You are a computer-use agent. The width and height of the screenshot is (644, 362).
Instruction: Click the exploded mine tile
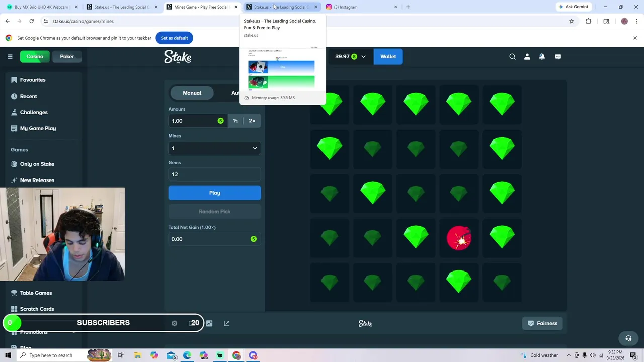click(x=459, y=238)
